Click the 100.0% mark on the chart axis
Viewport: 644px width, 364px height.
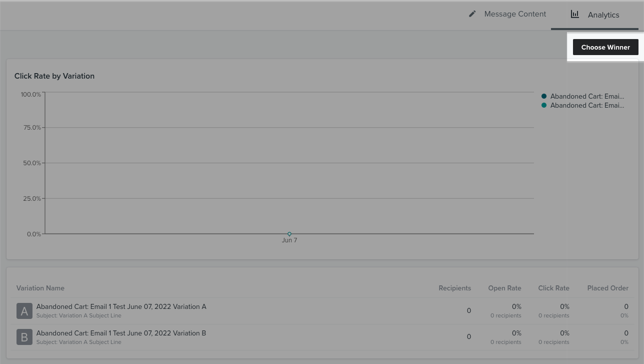31,94
